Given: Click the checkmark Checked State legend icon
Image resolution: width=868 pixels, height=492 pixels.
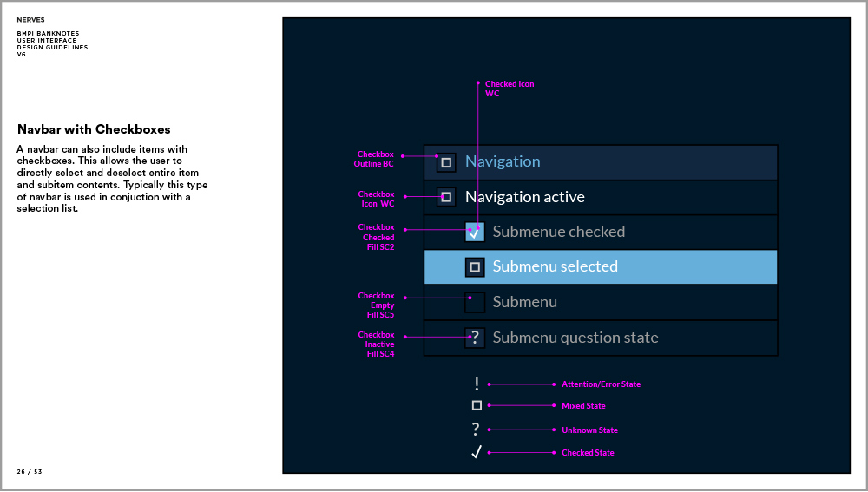Looking at the screenshot, I should click(476, 452).
